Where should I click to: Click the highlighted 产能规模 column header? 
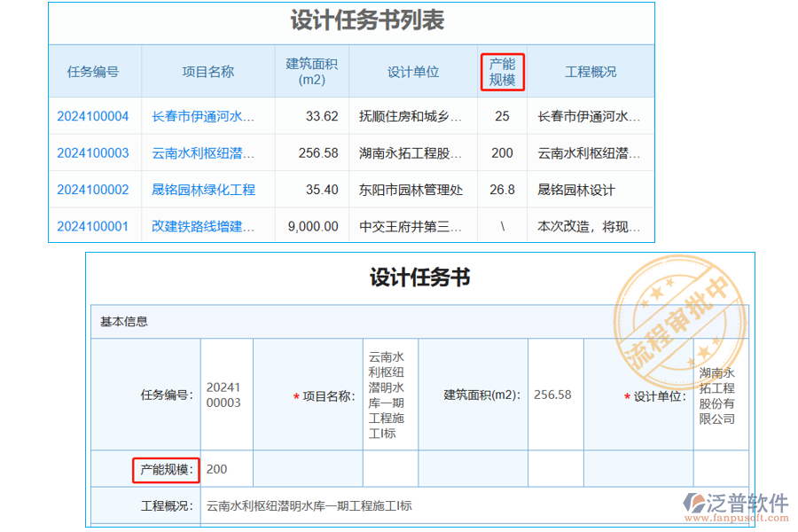pos(502,72)
